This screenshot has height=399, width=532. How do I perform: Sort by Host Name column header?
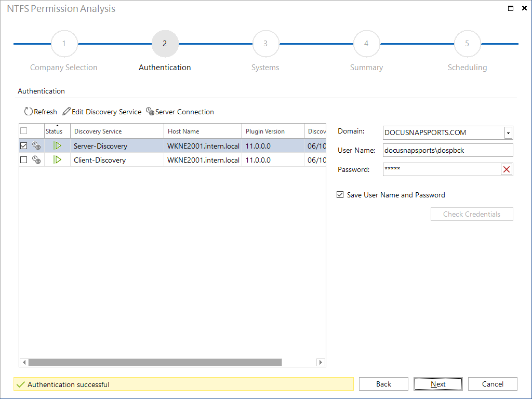203,131
